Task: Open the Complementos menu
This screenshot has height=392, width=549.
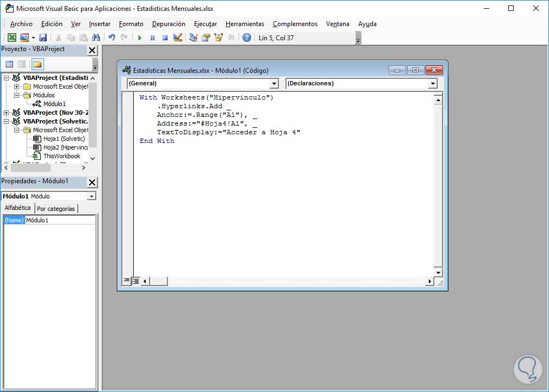Action: point(295,24)
